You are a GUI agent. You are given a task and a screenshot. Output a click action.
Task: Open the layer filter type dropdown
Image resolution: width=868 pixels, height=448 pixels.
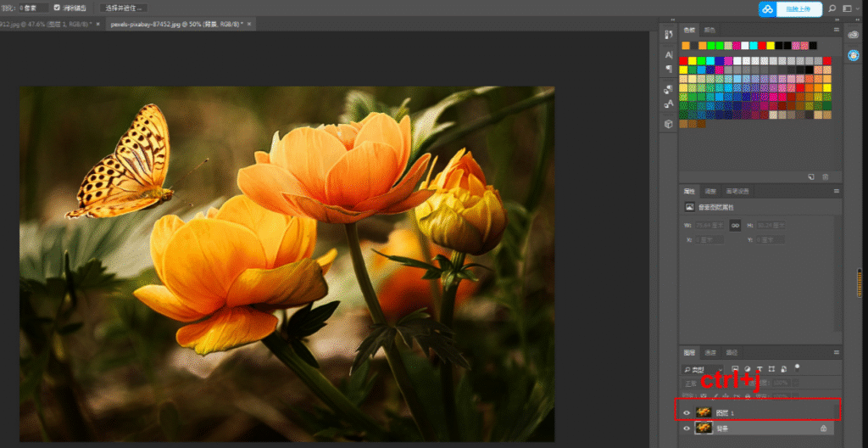pos(702,369)
